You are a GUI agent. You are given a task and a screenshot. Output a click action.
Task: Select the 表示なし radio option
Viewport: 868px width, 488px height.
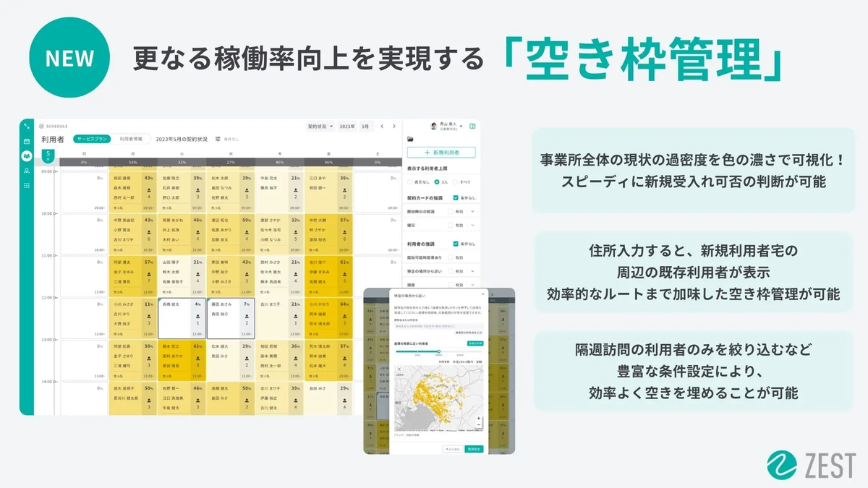tap(409, 182)
